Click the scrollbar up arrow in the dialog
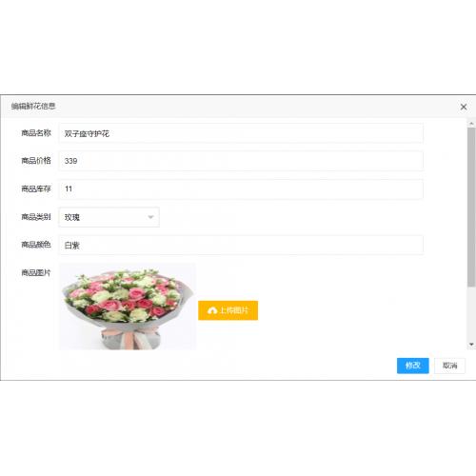This screenshot has width=476, height=476. (471, 123)
